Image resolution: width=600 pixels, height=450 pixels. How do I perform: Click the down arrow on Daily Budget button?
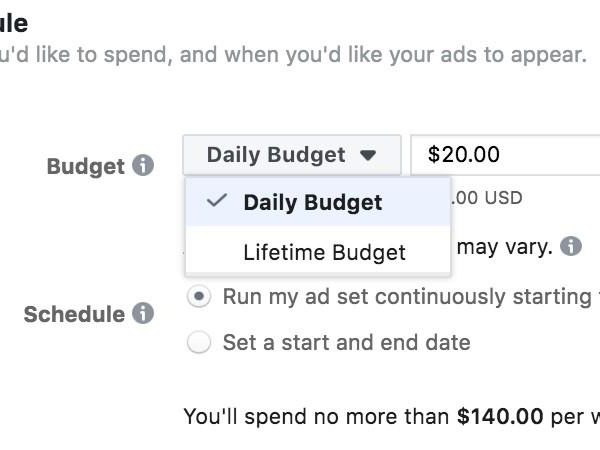(x=368, y=155)
